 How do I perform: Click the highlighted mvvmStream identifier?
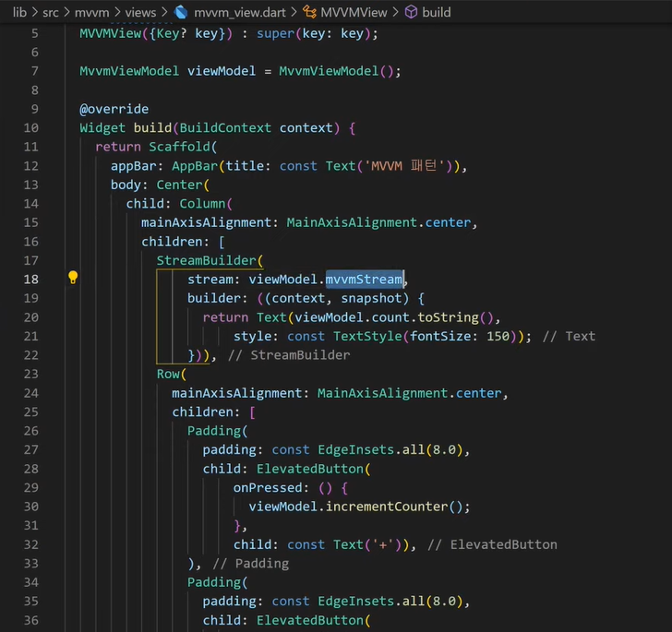pos(364,280)
